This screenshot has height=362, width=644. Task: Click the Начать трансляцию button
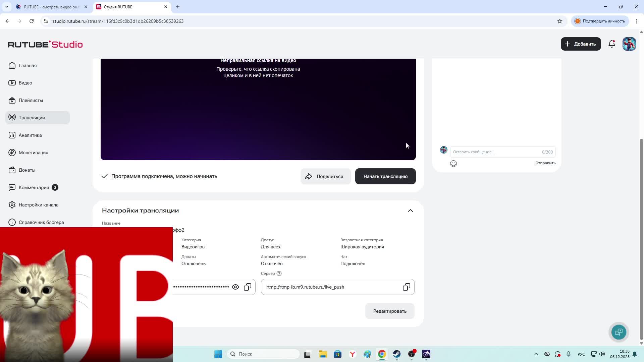coord(385,176)
